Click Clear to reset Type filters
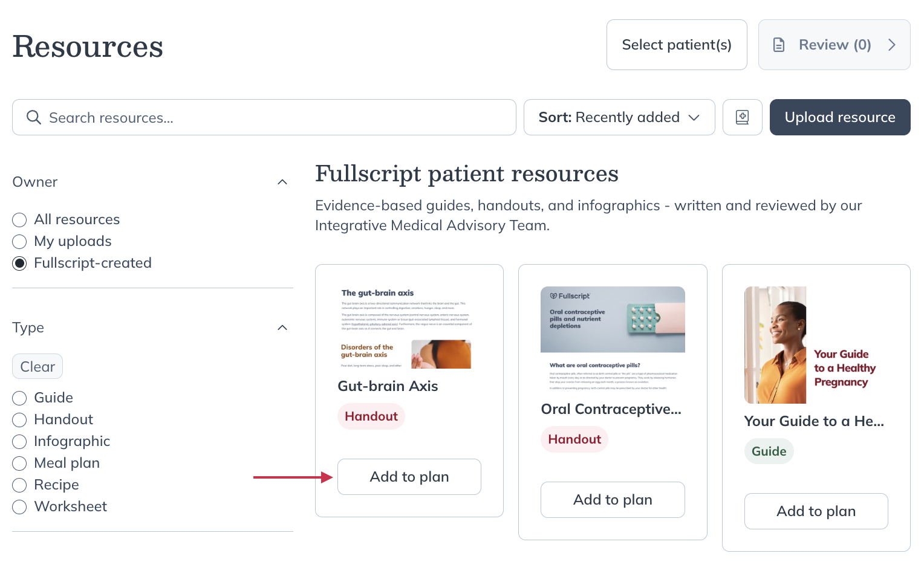Screen dimensions: 924x562 (x=37, y=366)
